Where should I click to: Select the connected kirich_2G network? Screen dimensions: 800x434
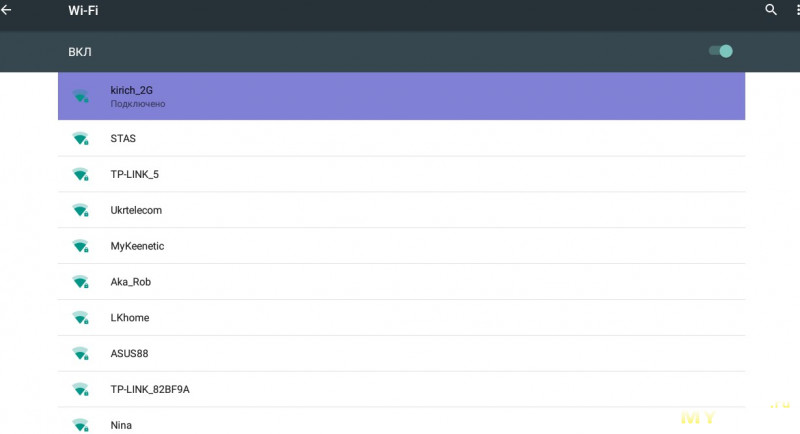click(400, 96)
